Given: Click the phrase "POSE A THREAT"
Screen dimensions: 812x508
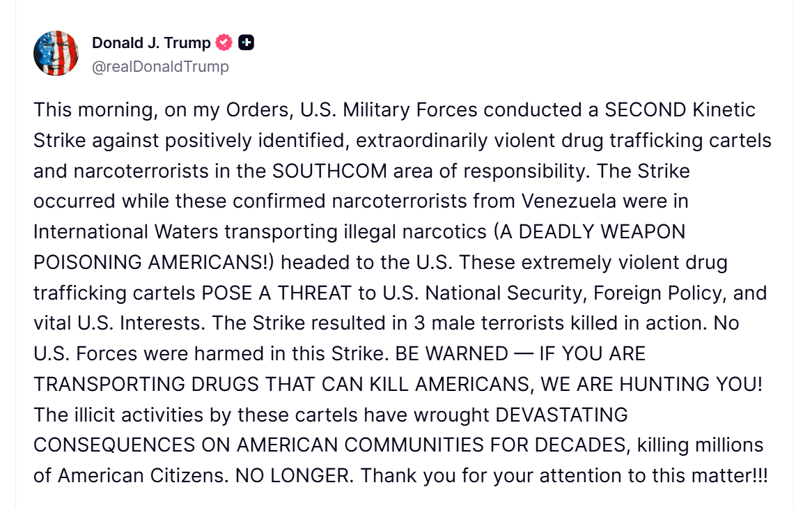Looking at the screenshot, I should 276,293.
